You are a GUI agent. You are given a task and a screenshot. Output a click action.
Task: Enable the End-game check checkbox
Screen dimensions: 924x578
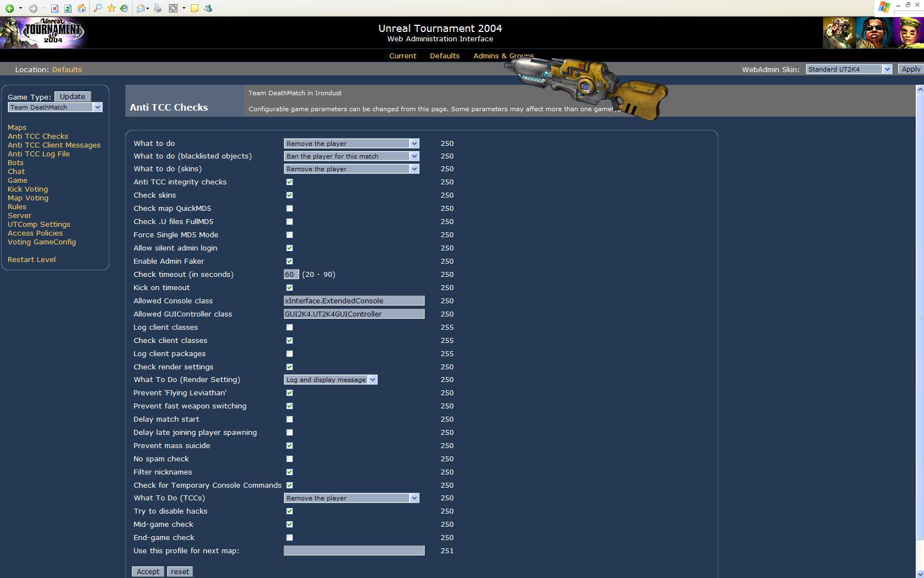[289, 538]
